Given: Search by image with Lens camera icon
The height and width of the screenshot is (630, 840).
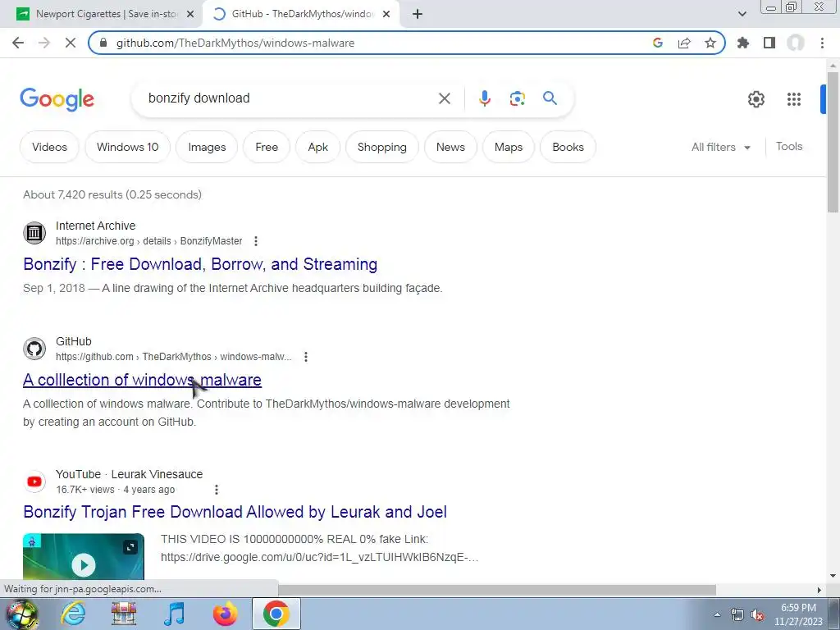Looking at the screenshot, I should 517,98.
